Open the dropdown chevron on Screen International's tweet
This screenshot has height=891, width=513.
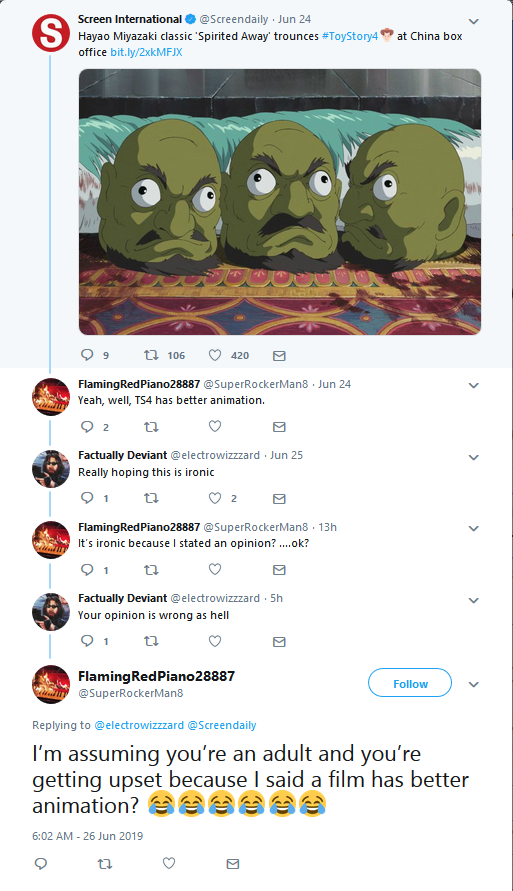473,22
